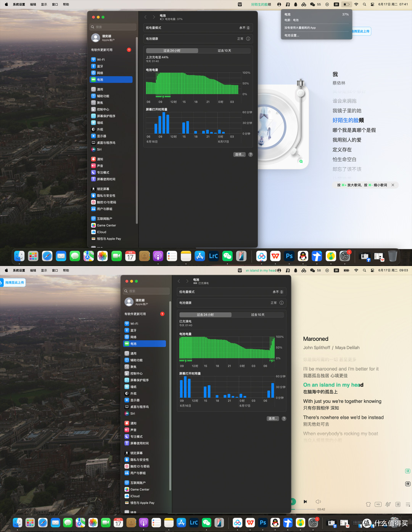
Task: Click the QQ penguin icon in the 07:41 menu bar
Action: 296,4
